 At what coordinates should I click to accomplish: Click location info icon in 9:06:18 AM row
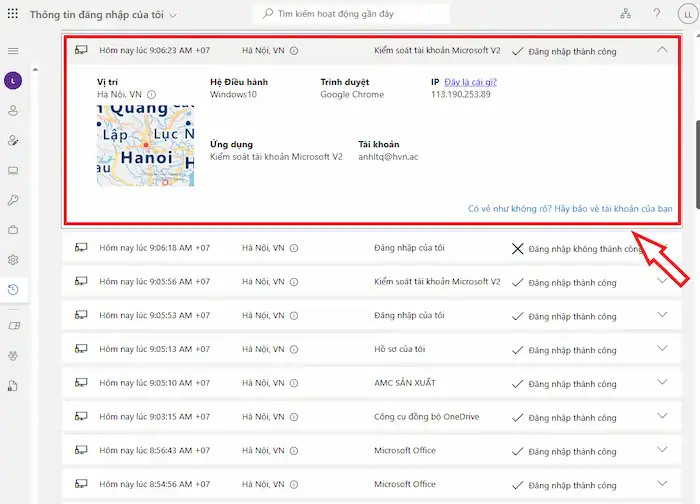(x=294, y=248)
